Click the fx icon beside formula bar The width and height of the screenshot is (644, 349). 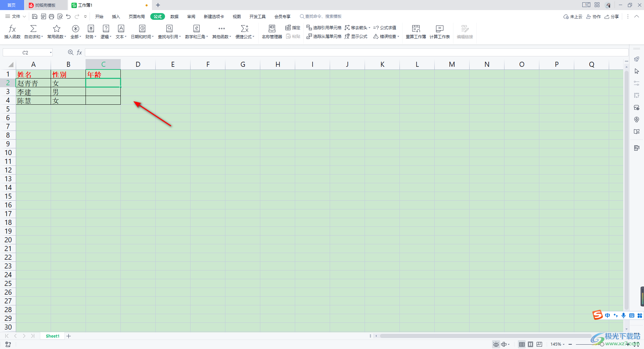[x=79, y=52]
